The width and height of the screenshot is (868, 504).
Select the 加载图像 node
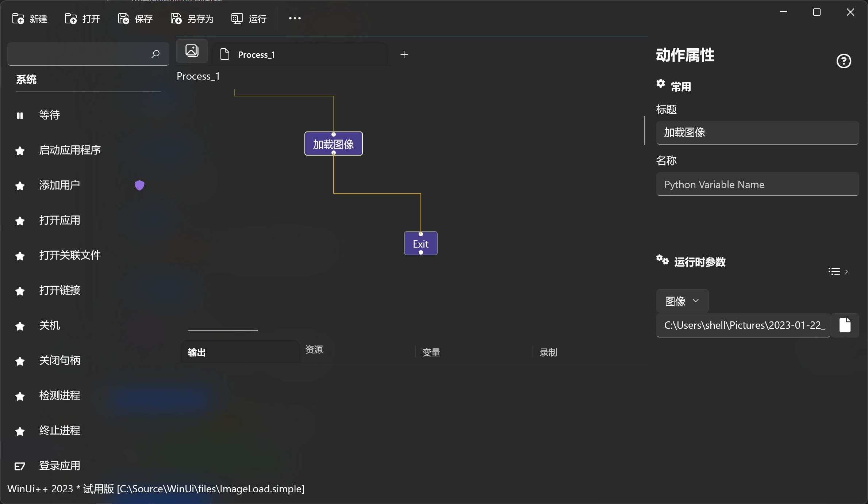pos(333,144)
